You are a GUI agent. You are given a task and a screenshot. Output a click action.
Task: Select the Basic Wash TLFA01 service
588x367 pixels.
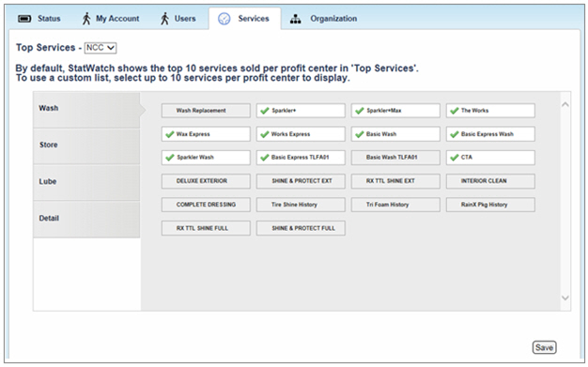click(395, 158)
